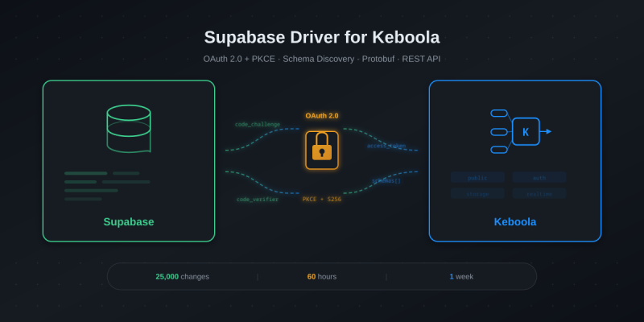This screenshot has width=644, height=322.
Task: Select the storage schema chip
Action: point(477,194)
